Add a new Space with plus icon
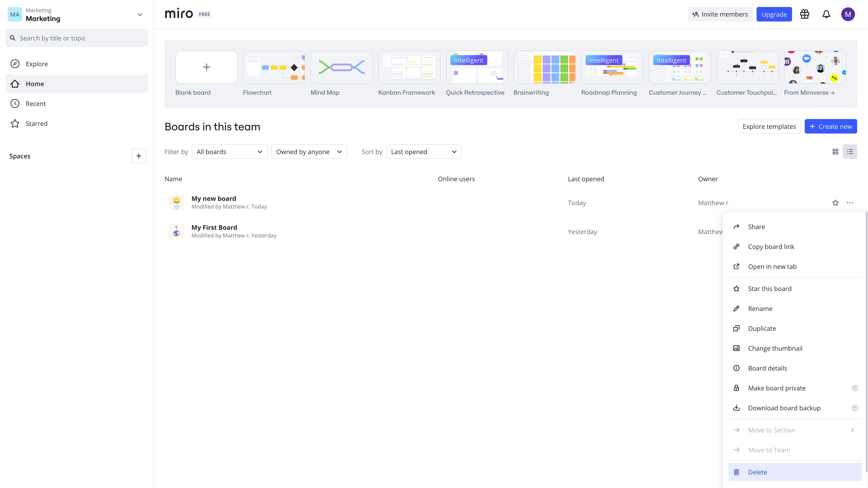 coord(139,156)
